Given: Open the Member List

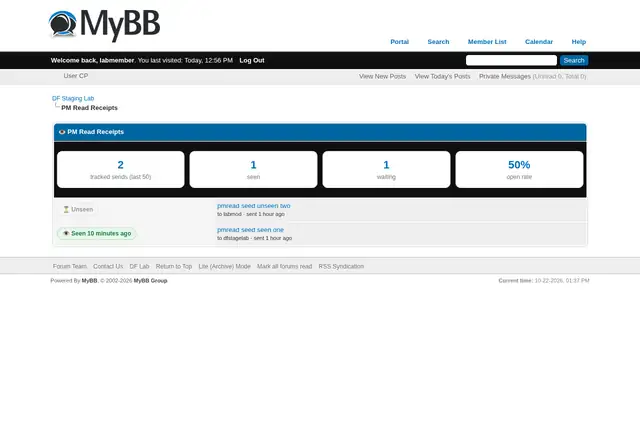Looking at the screenshot, I should 487,42.
